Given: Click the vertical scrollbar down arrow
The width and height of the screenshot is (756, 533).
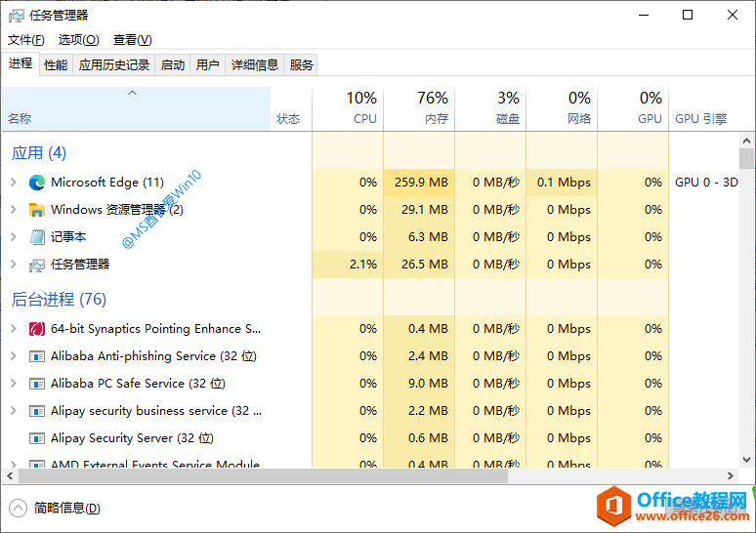Looking at the screenshot, I should point(746,460).
